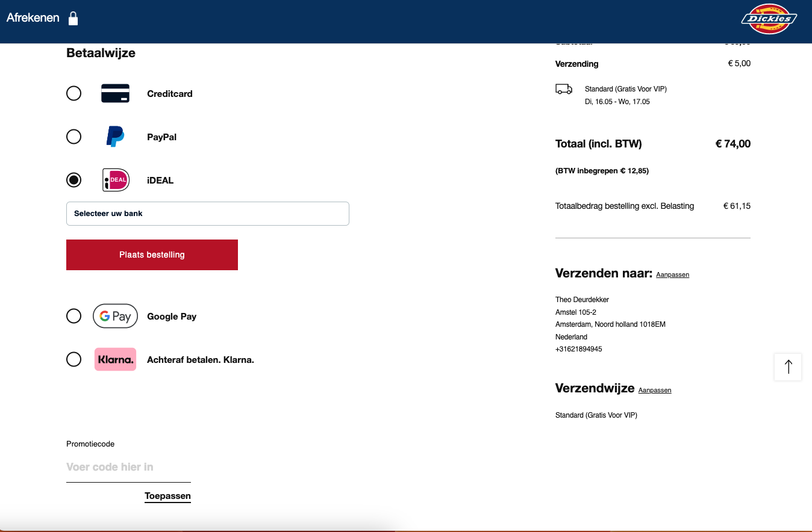
Task: Click the promo code input field
Action: point(128,468)
